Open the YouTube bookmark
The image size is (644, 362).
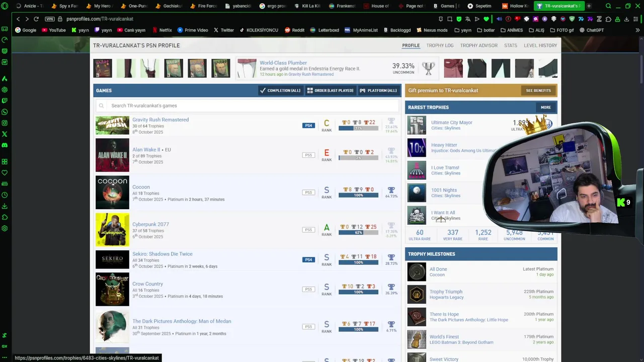pos(54,30)
